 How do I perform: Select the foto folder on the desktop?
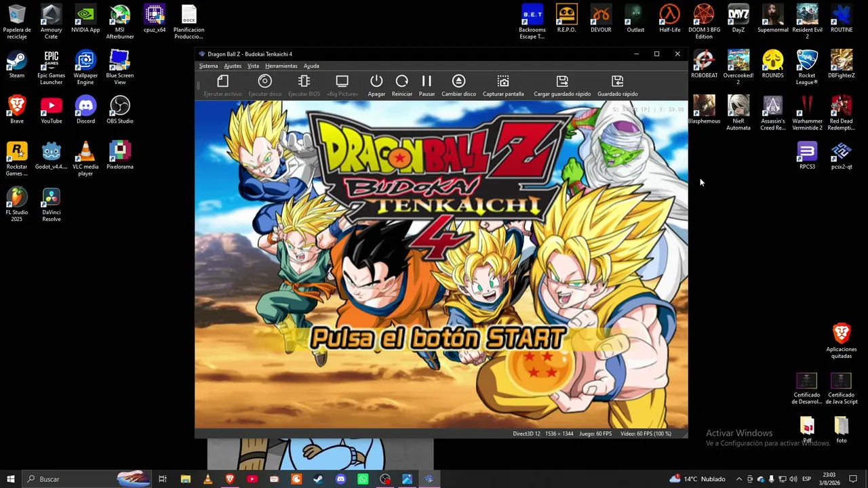point(842,430)
